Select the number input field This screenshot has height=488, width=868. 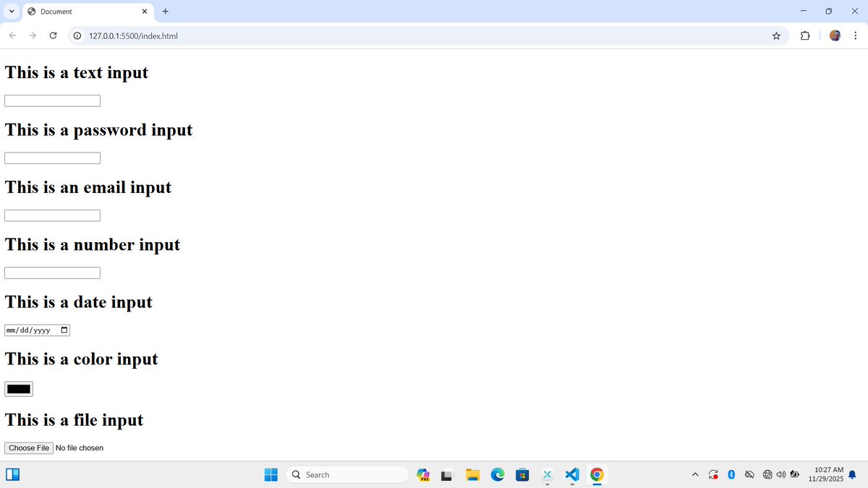[x=52, y=273]
